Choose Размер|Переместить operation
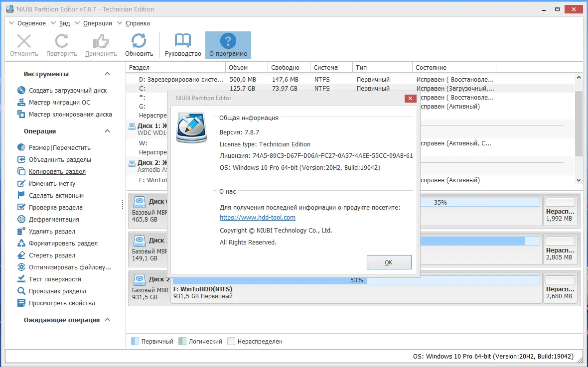 point(54,148)
